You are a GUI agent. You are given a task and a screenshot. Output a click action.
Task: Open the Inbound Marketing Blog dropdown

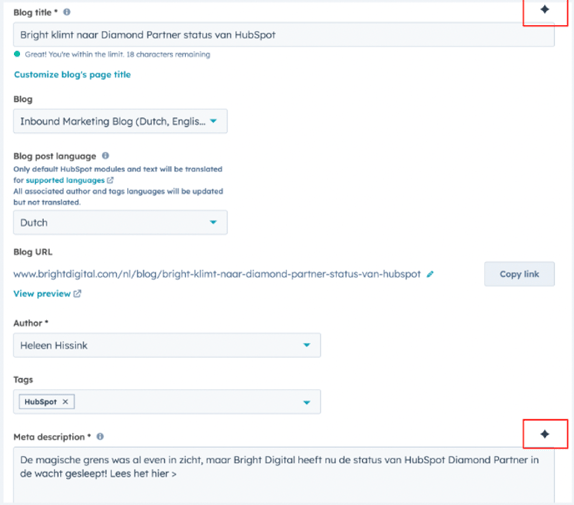tap(120, 121)
